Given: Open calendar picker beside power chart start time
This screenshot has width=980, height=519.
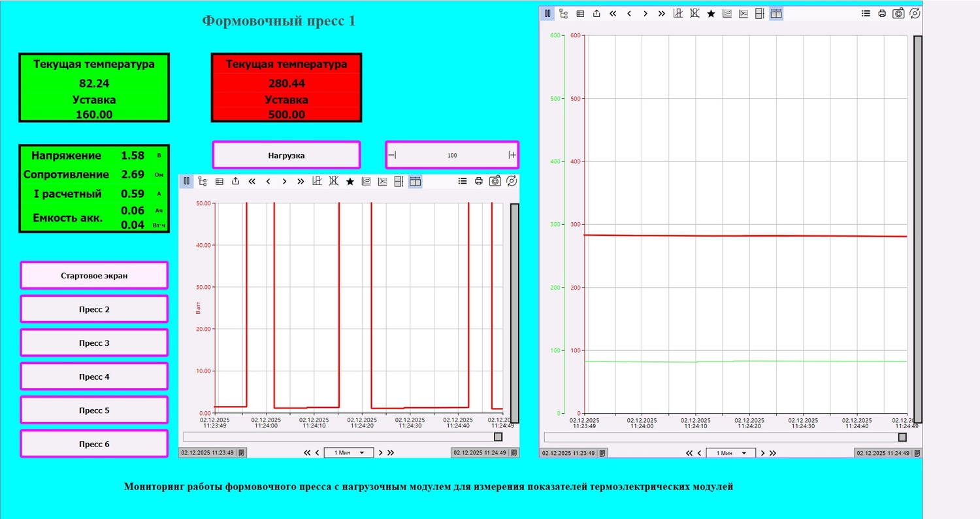Looking at the screenshot, I should tap(242, 452).
